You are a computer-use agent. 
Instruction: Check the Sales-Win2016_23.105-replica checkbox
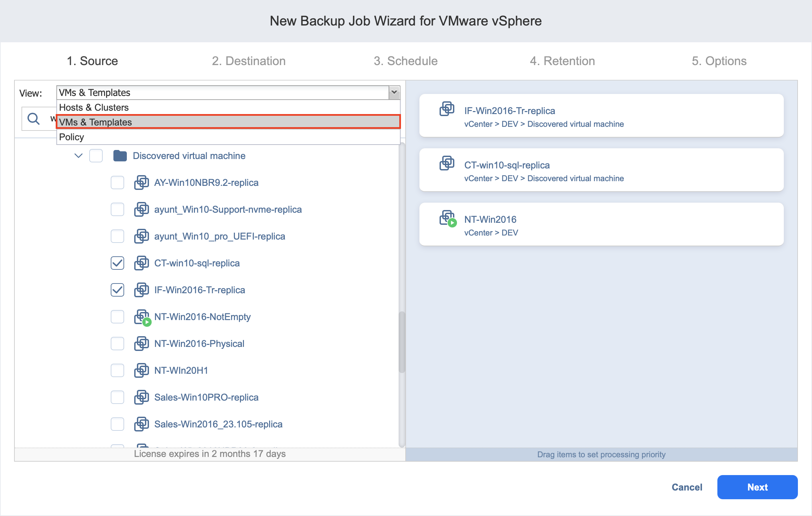point(117,424)
